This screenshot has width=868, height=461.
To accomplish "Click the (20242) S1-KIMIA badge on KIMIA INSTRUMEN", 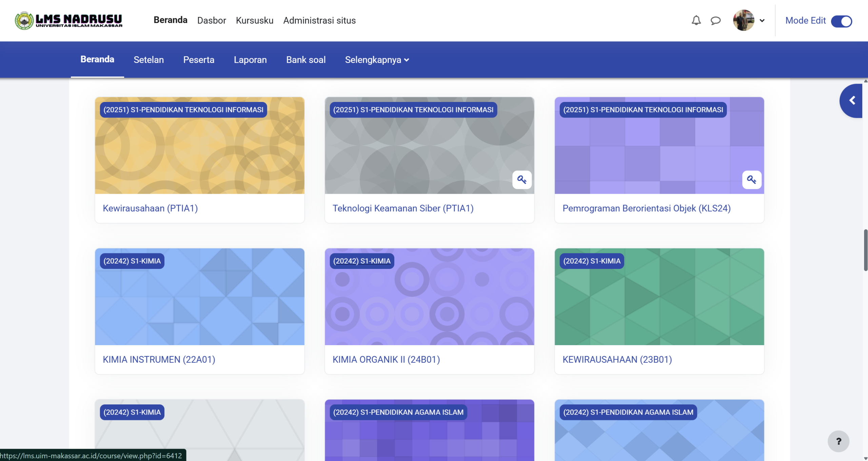I will [x=132, y=261].
